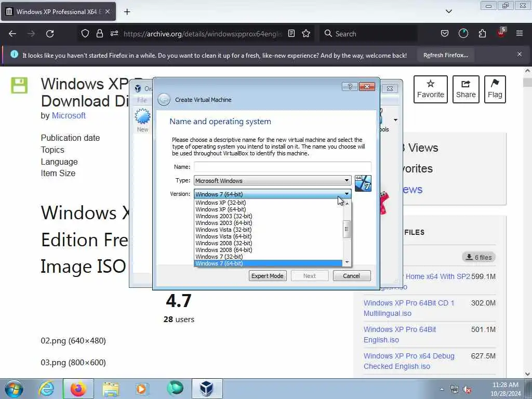Click the help question mark in wizard titlebar
The height and width of the screenshot is (399, 532).
(350, 87)
